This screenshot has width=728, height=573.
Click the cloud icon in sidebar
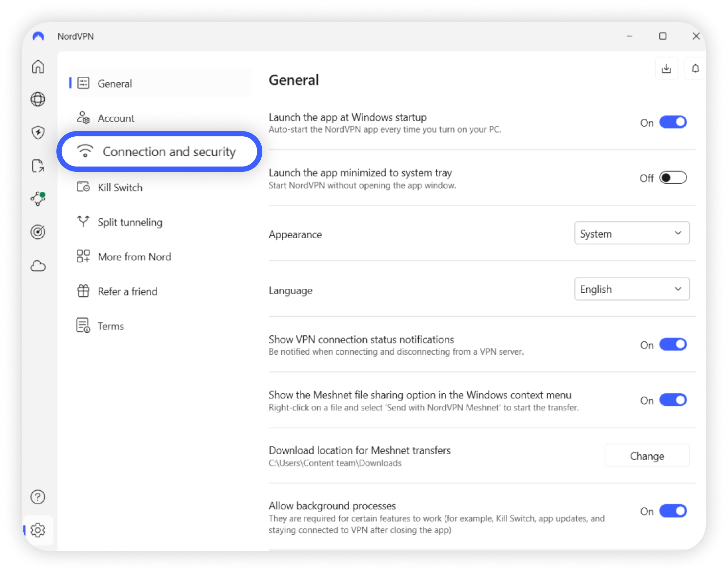point(38,266)
